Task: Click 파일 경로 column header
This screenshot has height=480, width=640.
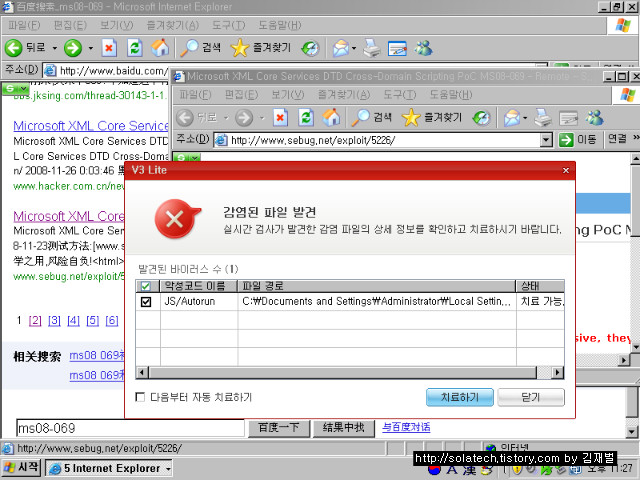Action: 377,286
